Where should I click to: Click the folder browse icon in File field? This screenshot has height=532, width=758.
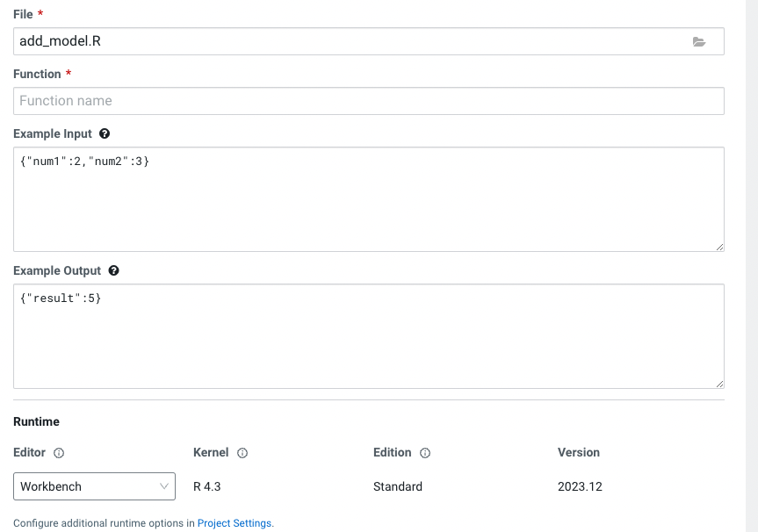point(699,41)
